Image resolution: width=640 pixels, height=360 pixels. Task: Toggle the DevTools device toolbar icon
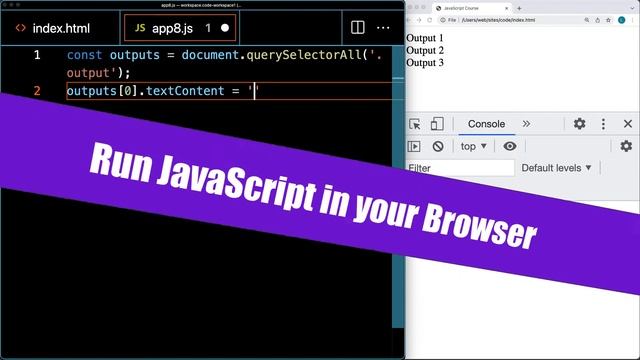[437, 124]
